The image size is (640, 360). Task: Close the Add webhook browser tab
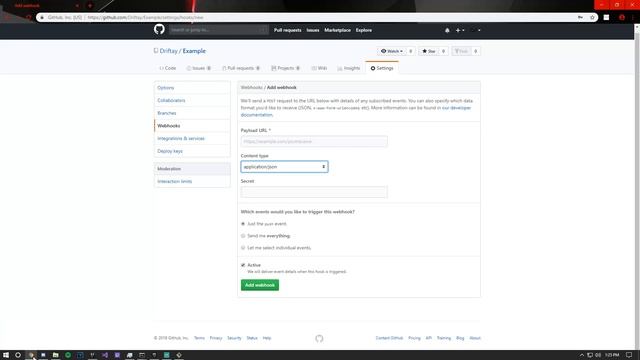point(77,6)
